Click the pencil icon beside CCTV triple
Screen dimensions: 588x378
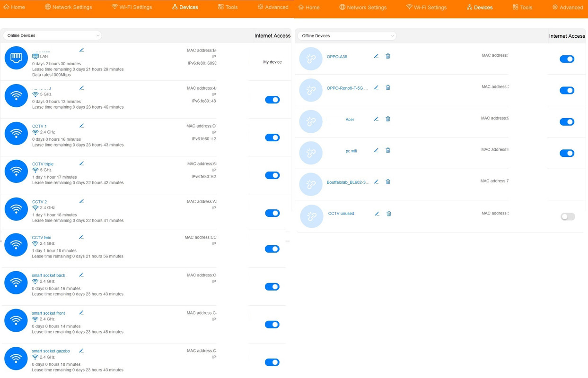81,163
